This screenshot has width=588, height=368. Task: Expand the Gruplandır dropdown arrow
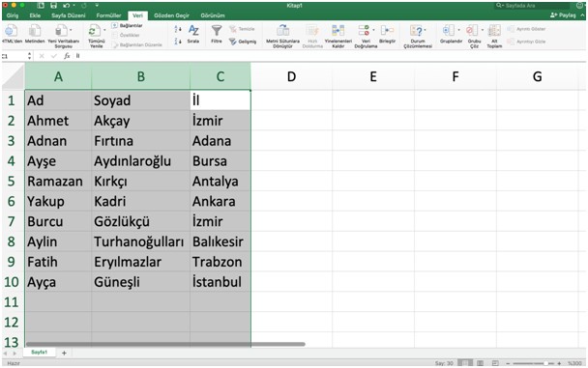pos(458,30)
